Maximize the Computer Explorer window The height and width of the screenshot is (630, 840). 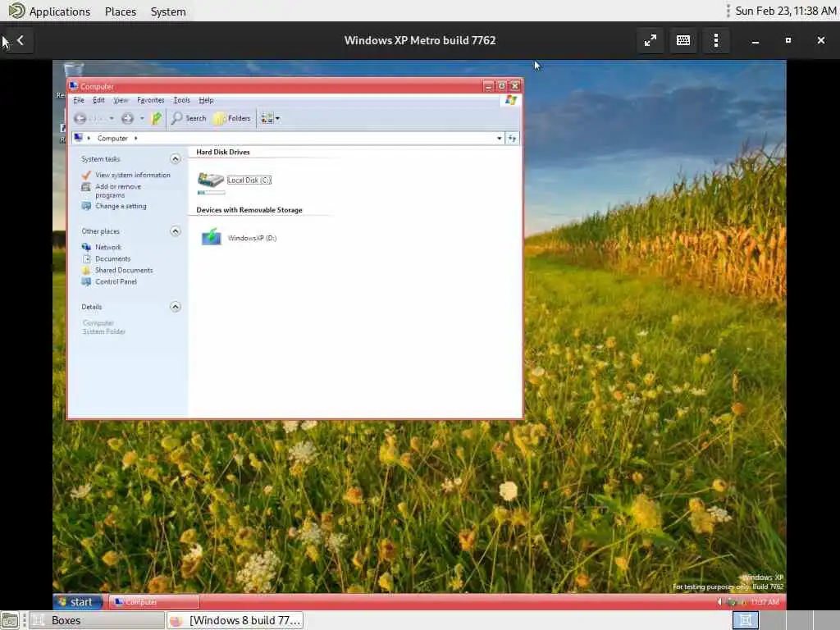coord(501,85)
